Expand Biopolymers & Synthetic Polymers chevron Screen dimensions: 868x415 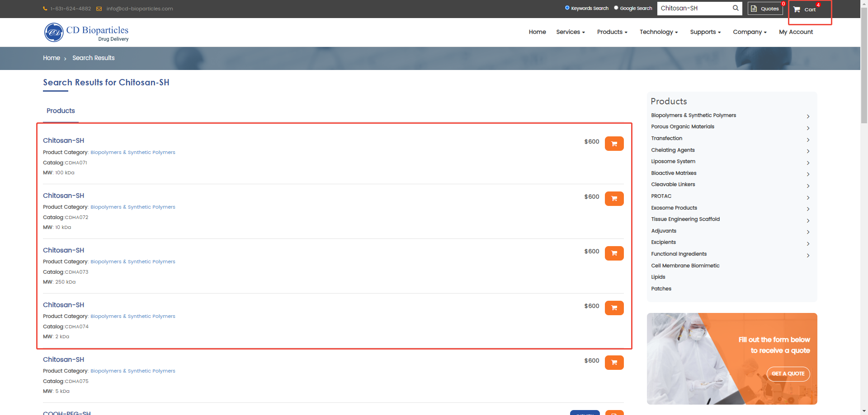(808, 117)
